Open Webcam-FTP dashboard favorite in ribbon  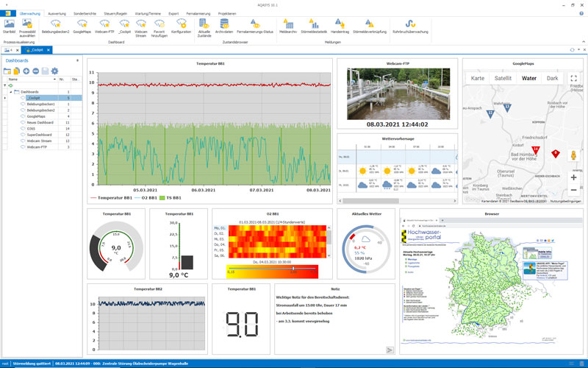coord(104,27)
